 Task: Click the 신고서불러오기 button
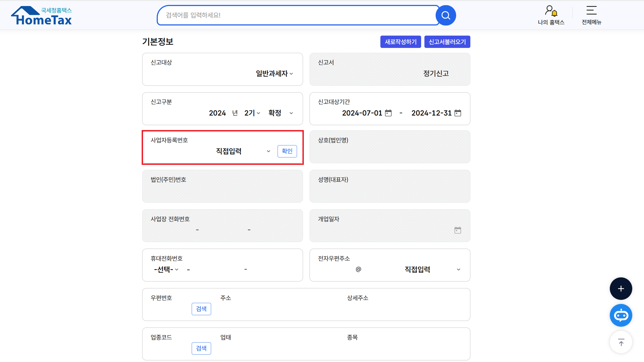click(447, 42)
